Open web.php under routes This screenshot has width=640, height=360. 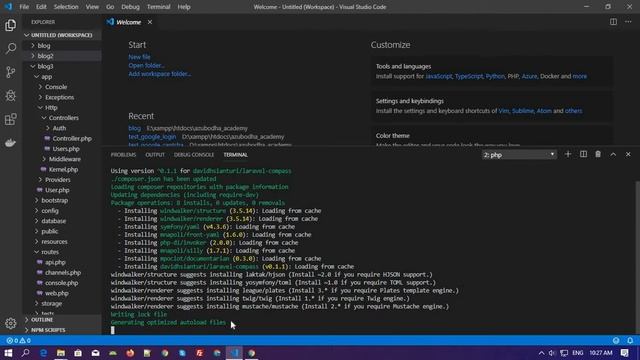click(57, 293)
